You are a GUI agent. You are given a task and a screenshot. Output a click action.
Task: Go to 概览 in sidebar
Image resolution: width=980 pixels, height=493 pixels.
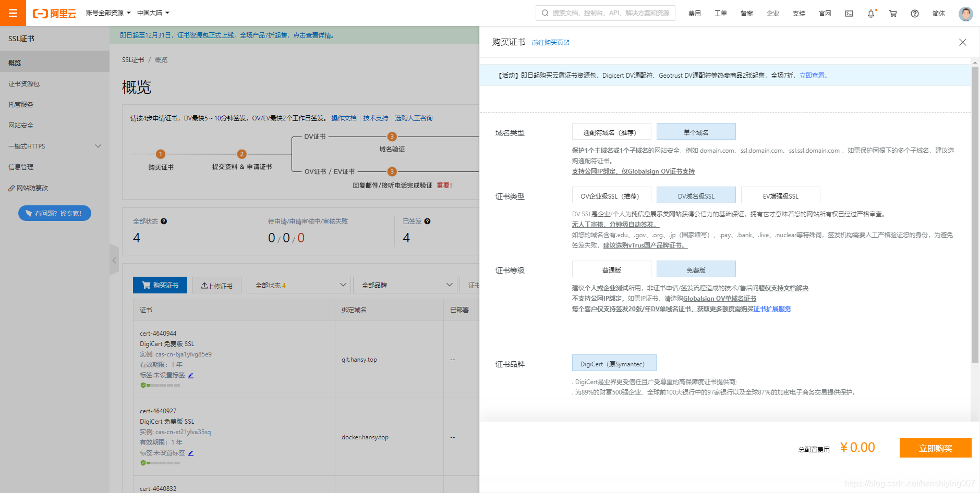click(55, 63)
